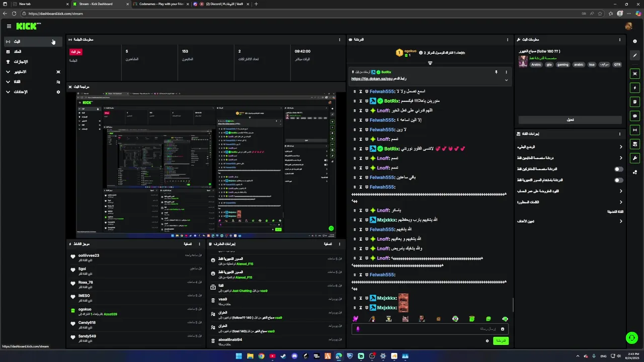Expand the account age restrictions row
Image resolution: width=644 pixels, height=362 pixels.
point(570,191)
